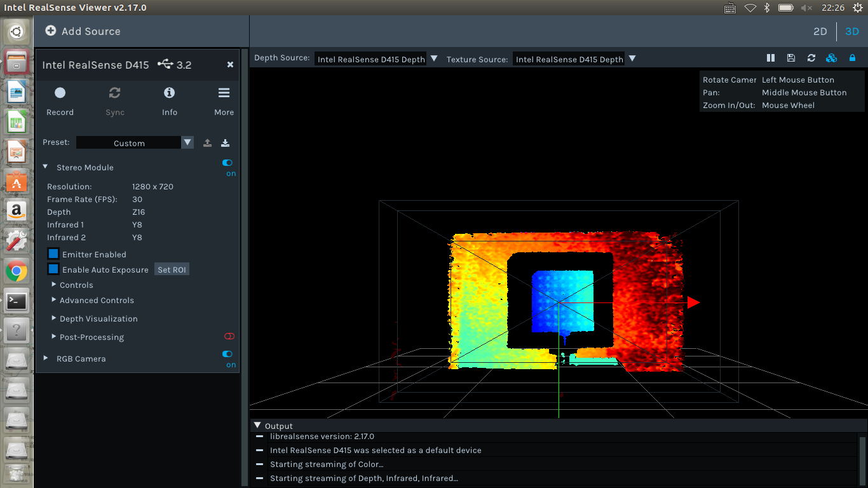Expand the Depth Visualization section
Screen dimensions: 868x488
98,318
